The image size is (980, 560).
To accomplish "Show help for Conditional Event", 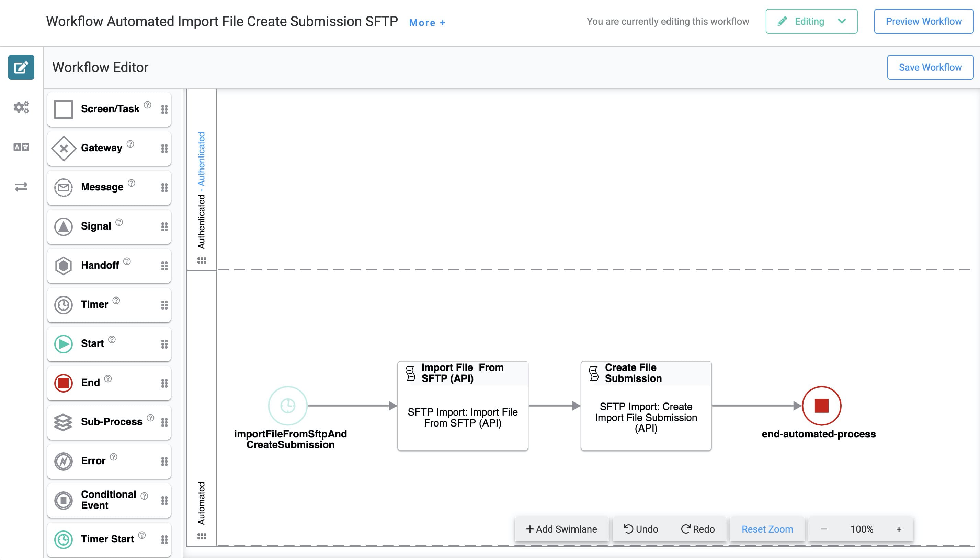I will tap(144, 496).
